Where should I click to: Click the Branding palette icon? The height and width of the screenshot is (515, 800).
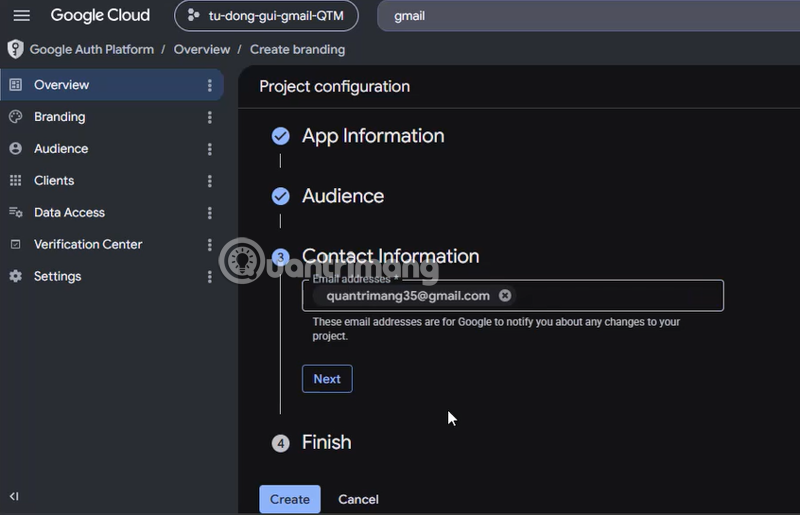point(16,117)
